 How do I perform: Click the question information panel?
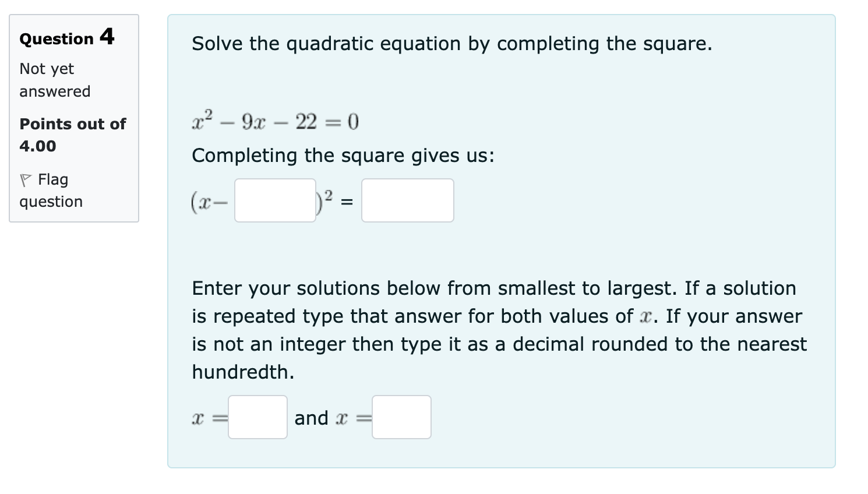point(74,117)
